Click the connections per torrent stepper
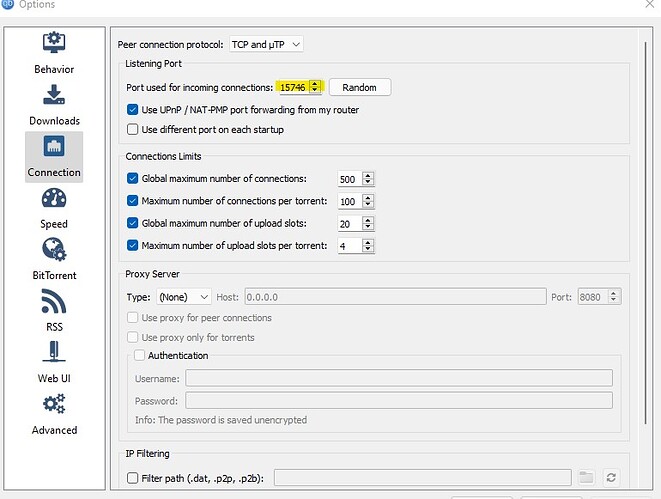Screen dimensions: 661x499 click(x=368, y=201)
